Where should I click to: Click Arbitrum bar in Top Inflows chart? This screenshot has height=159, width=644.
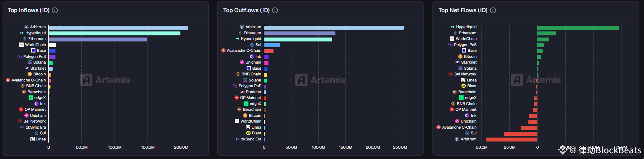point(118,28)
